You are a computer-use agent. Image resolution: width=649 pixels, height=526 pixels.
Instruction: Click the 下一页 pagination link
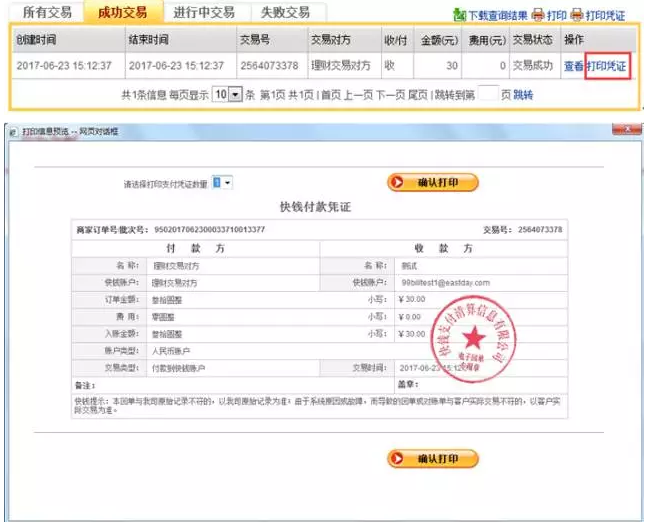390,95
